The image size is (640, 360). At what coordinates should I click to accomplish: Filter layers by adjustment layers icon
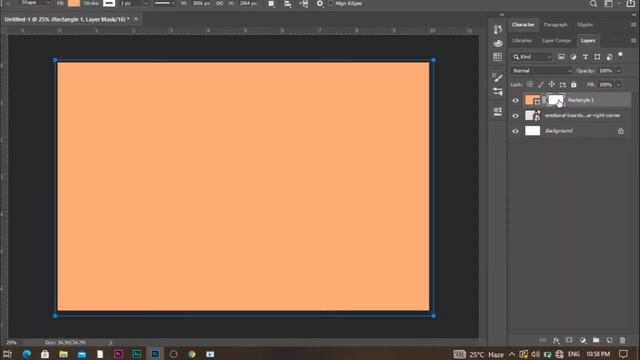[573, 57]
